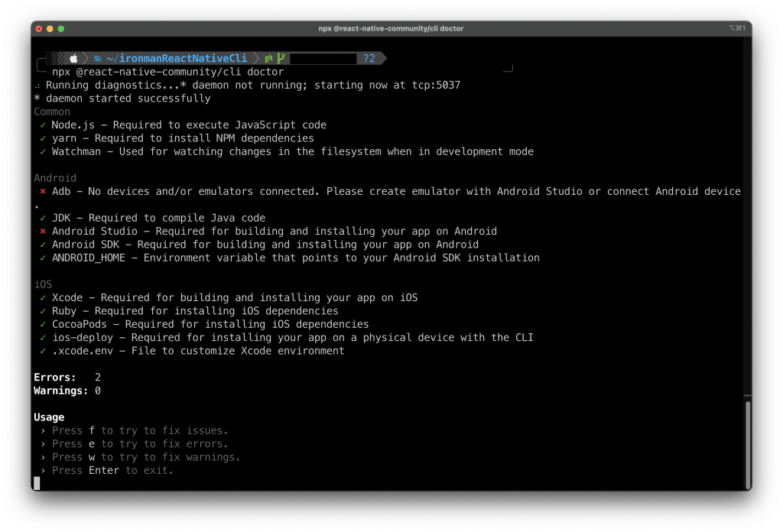Click the 'Android' section heading
783x532 pixels.
tap(55, 178)
